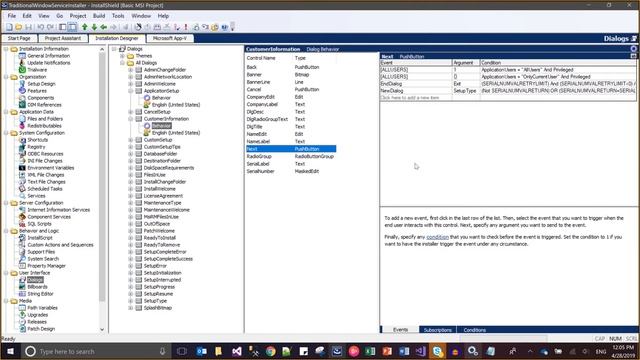The image size is (640, 360).
Task: Click the EndDialog event cell
Action: click(x=416, y=84)
